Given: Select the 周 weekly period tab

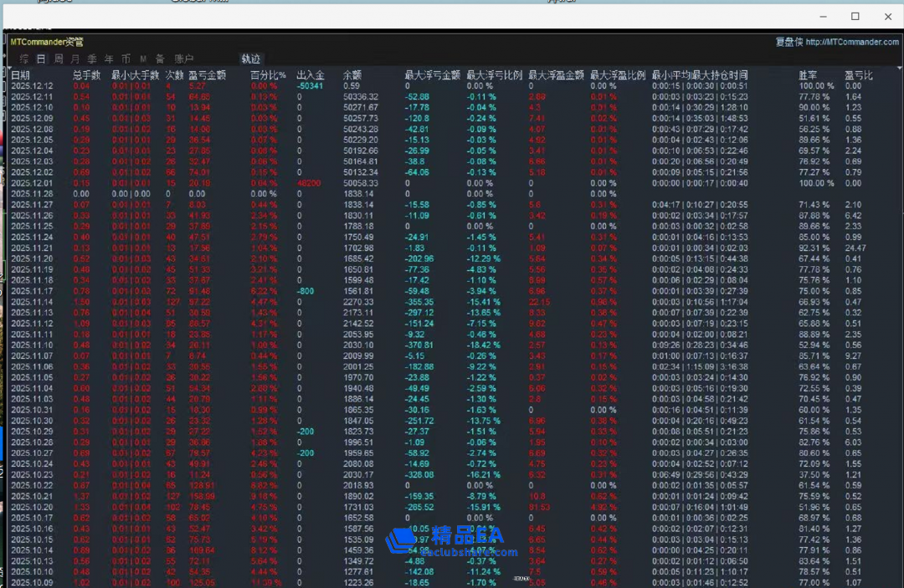Looking at the screenshot, I should tap(59, 59).
